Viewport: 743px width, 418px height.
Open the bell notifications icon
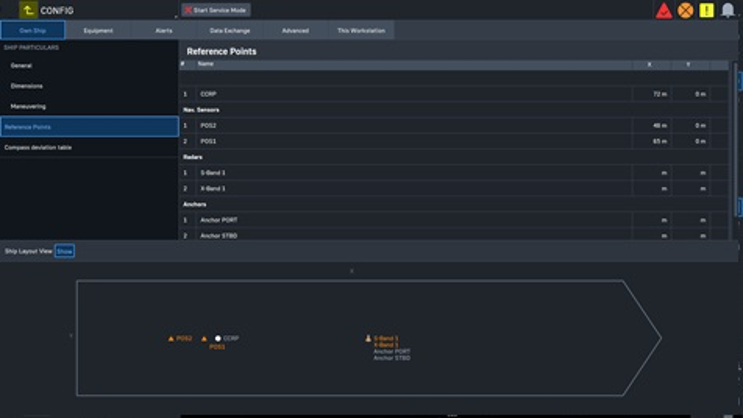(x=728, y=10)
